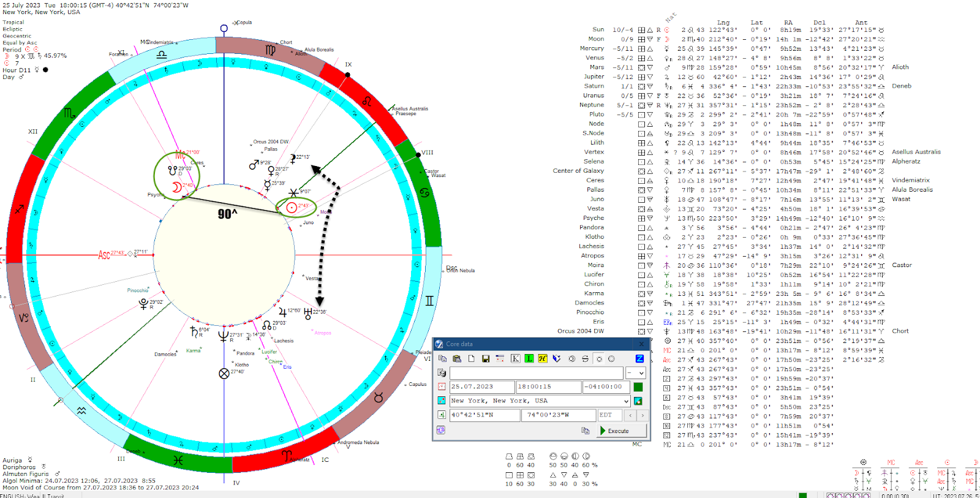The image size is (980, 498).
Task: Click the Virgo sign on the zodiac ring
Action: point(270,50)
